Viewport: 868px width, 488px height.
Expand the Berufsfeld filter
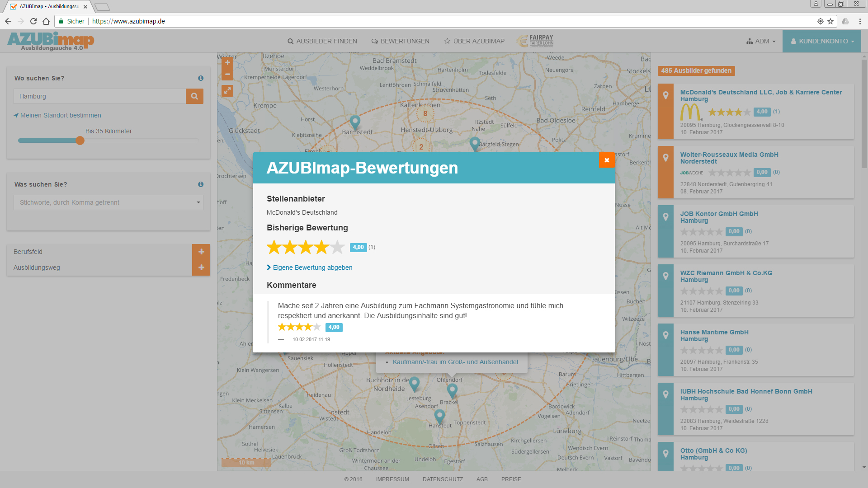[x=201, y=252]
